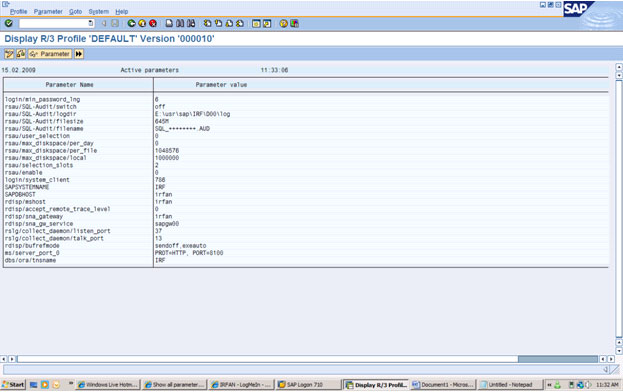Open the Customize Local Layout icon
This screenshot has width=623, height=392.
[294, 23]
